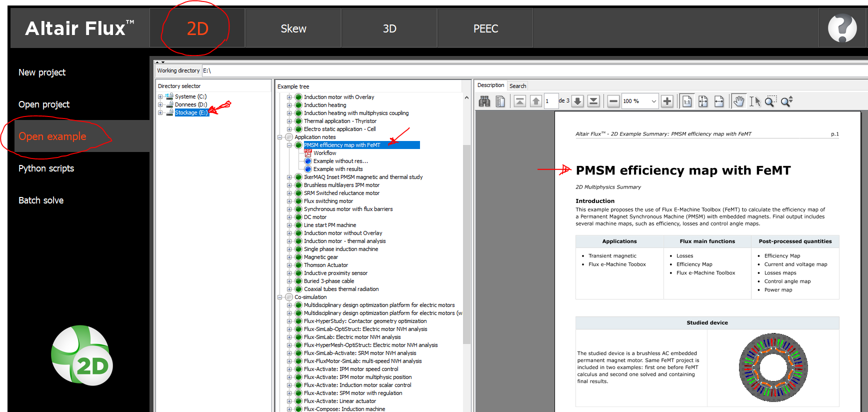Expand the Systeme (C:) drive node
The width and height of the screenshot is (868, 412).
(160, 97)
